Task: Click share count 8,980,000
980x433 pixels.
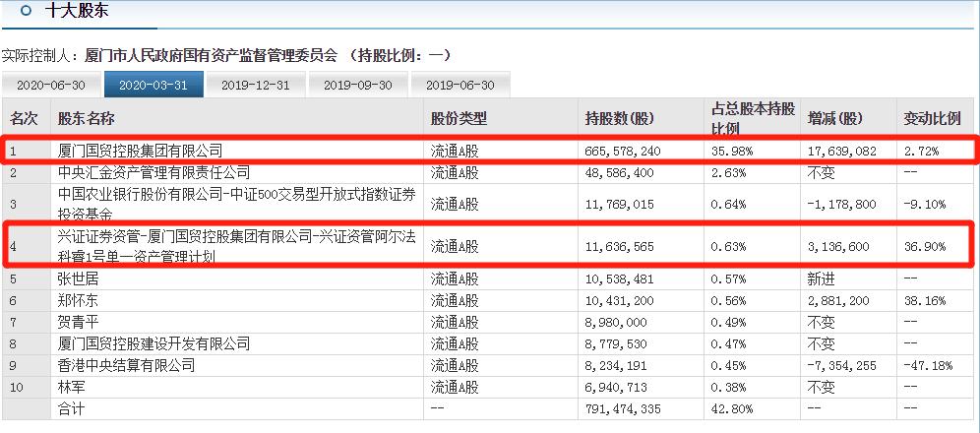Action: click(x=616, y=323)
